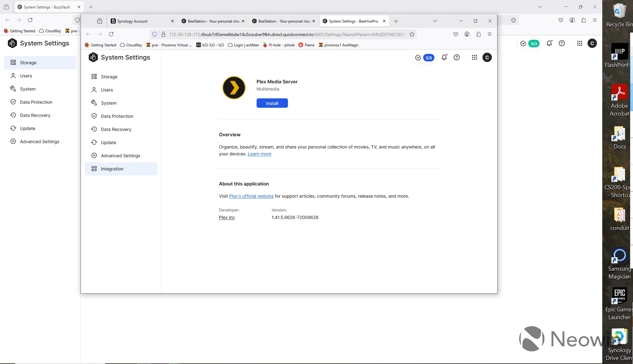Bookmark this page with star icon
The height and width of the screenshot is (364, 633).
click(412, 34)
